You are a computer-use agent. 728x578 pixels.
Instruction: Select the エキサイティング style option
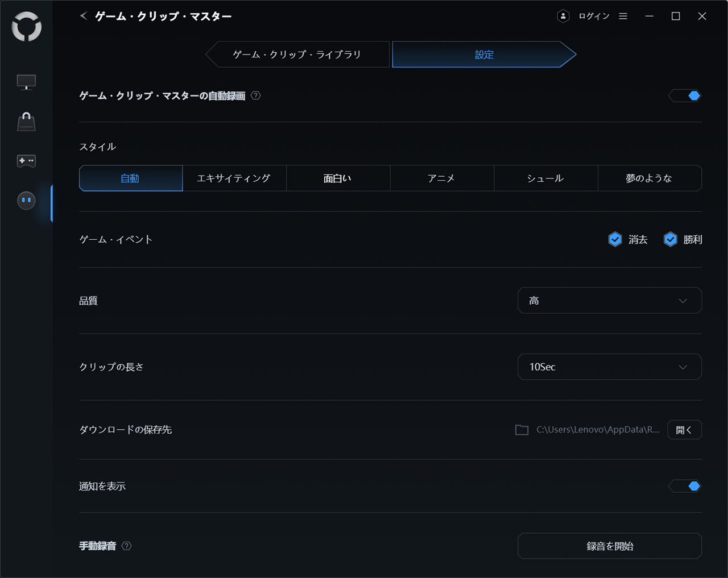[234, 178]
